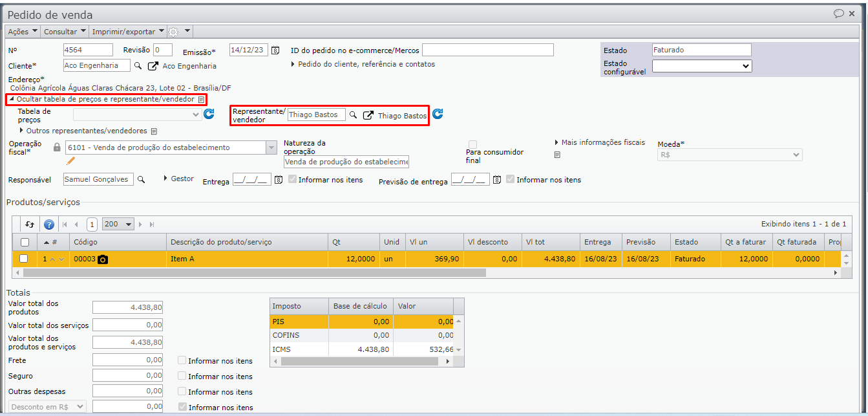Viewport: 868px width, 416px height.
Task: Move Item A row down
Action: point(62,259)
